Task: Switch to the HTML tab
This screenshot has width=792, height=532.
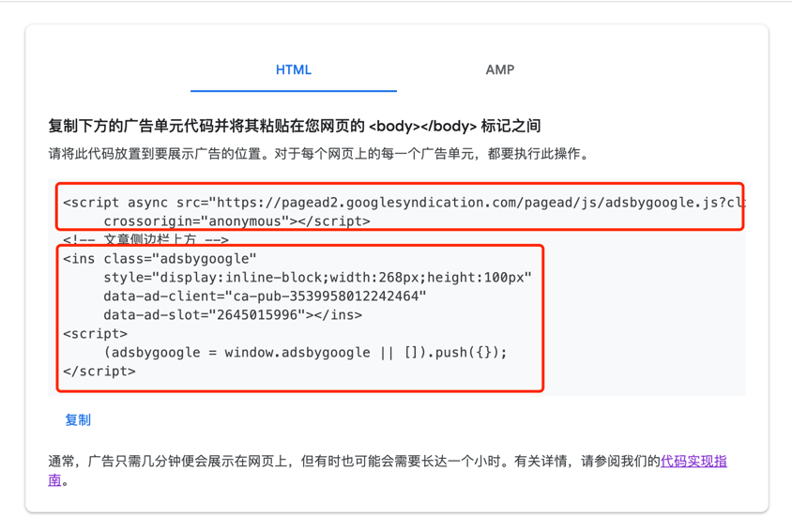Action: 293,70
